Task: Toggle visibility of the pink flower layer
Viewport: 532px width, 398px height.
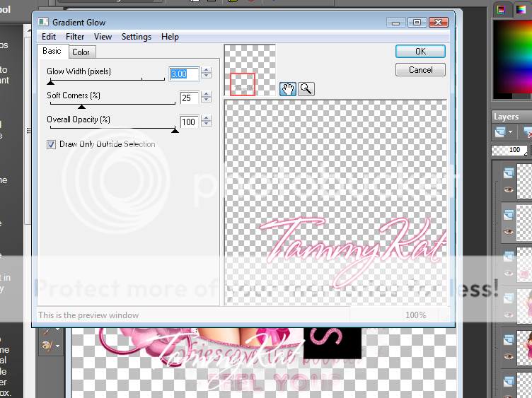Action: pos(508,274)
